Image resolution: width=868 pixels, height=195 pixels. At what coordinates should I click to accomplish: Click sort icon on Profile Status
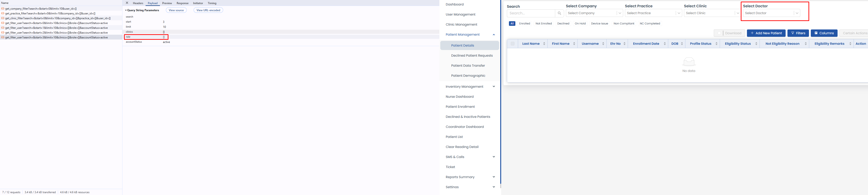point(716,44)
